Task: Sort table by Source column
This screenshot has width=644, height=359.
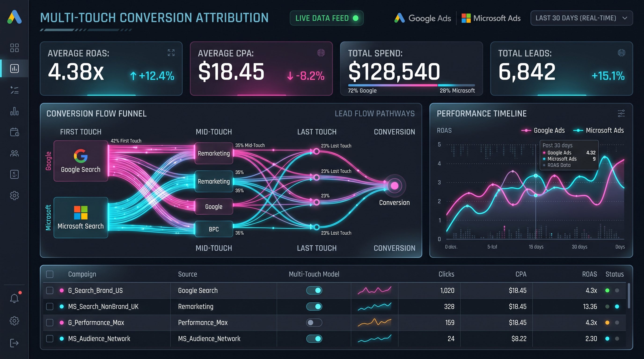Action: [187, 274]
